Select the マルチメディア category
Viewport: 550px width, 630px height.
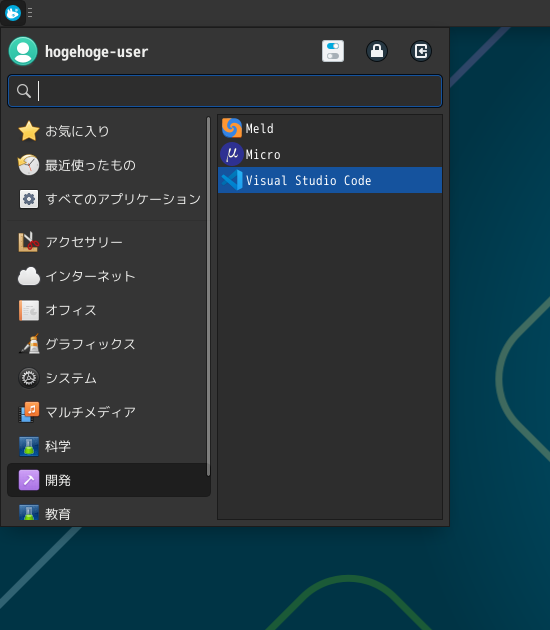107,412
